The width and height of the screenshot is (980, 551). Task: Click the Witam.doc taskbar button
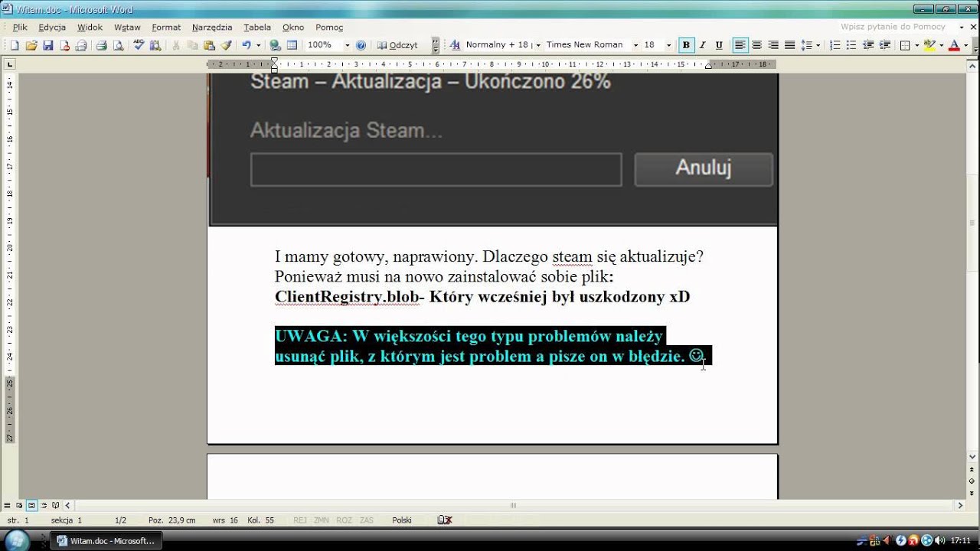click(x=106, y=540)
